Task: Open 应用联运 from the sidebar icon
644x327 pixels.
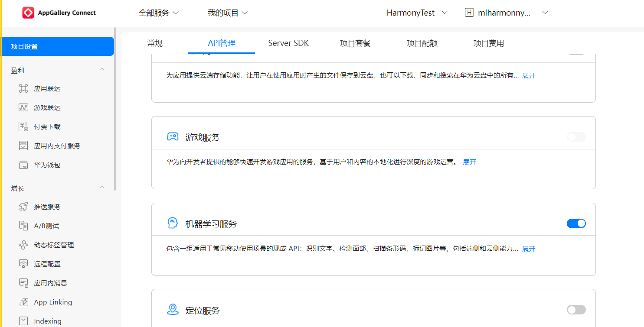Action: point(23,89)
